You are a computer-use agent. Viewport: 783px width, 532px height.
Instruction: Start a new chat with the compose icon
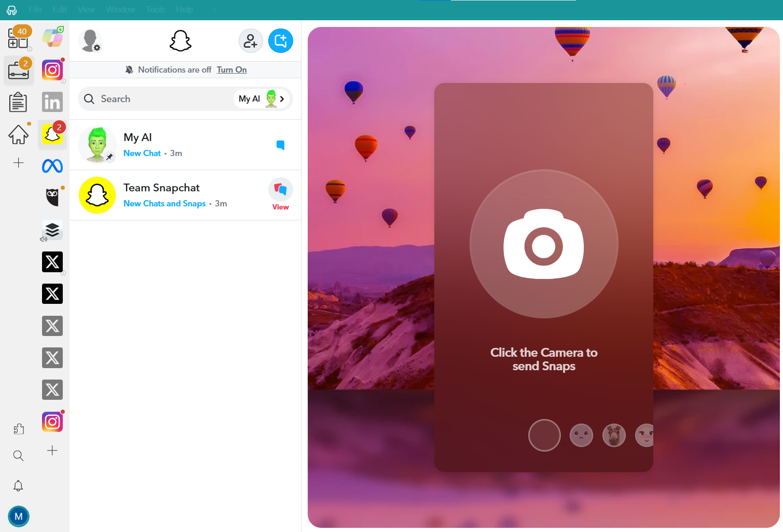(x=281, y=40)
